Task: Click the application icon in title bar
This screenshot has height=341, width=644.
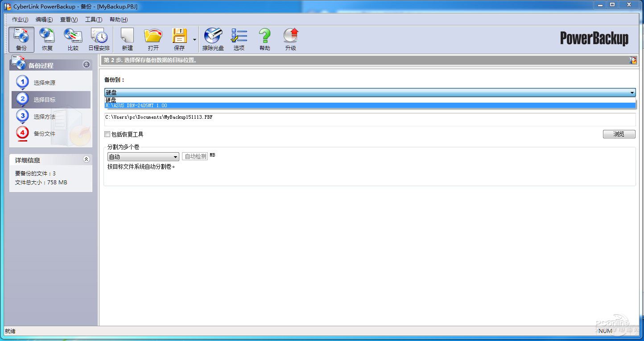Action: tap(8, 6)
